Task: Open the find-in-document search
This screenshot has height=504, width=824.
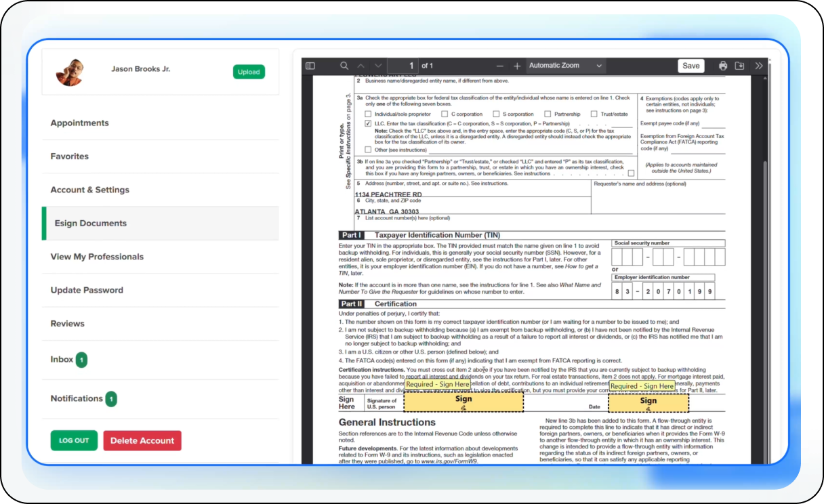Action: tap(344, 66)
